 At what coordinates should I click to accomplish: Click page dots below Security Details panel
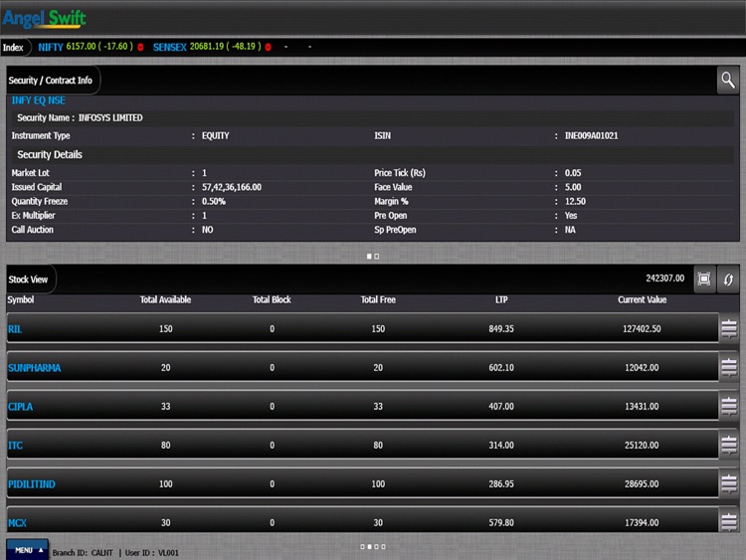373,256
